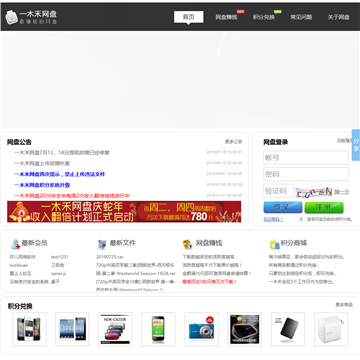Open the 积分兑换 navigation item
The height and width of the screenshot is (360, 360).
coord(264,17)
